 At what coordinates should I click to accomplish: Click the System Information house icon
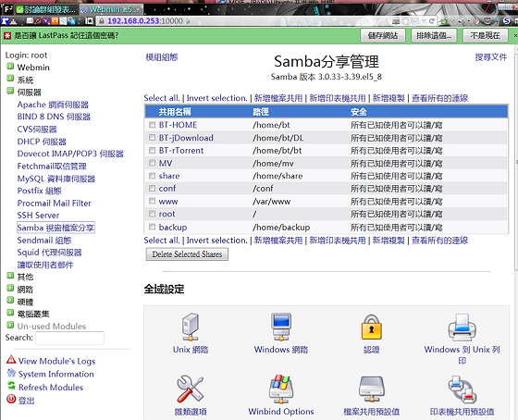click(11, 373)
